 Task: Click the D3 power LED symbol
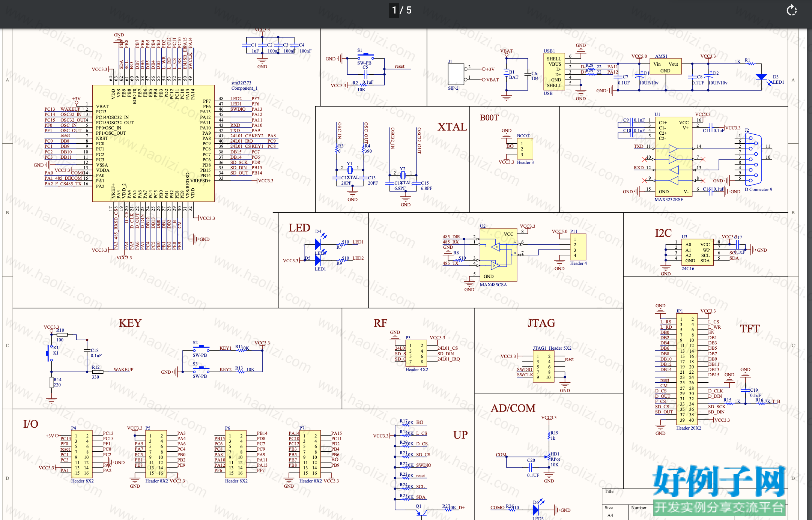761,78
